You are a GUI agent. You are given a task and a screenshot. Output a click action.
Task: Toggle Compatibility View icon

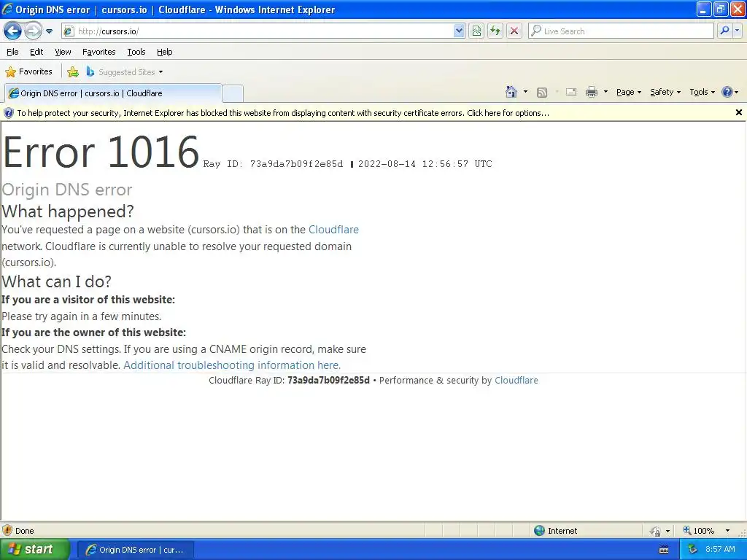point(476,31)
